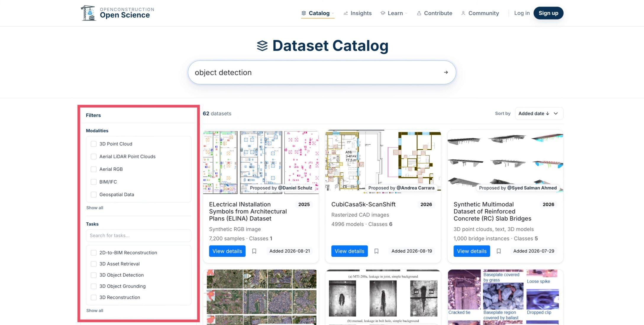Check the 3D Object Grounding task
644x325 pixels.
coord(93,286)
